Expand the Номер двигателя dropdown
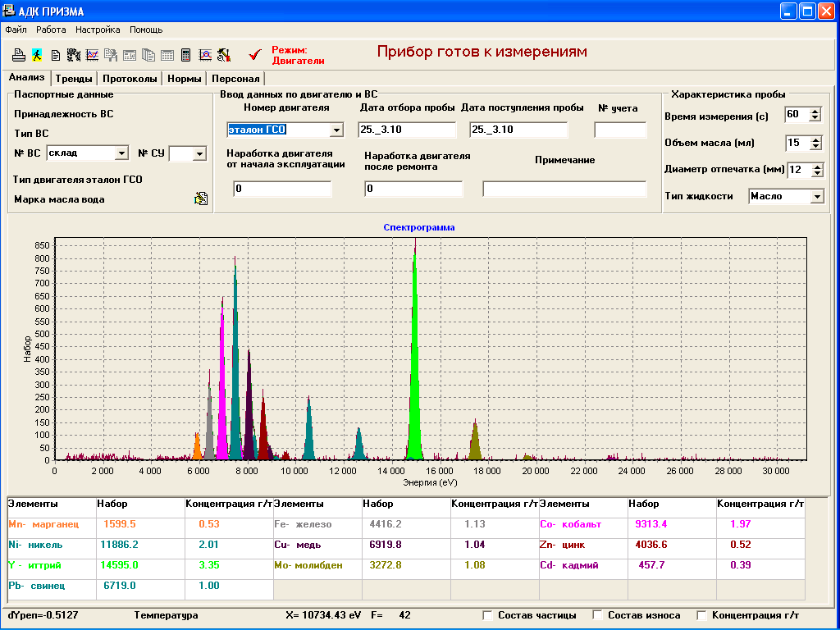 point(336,130)
